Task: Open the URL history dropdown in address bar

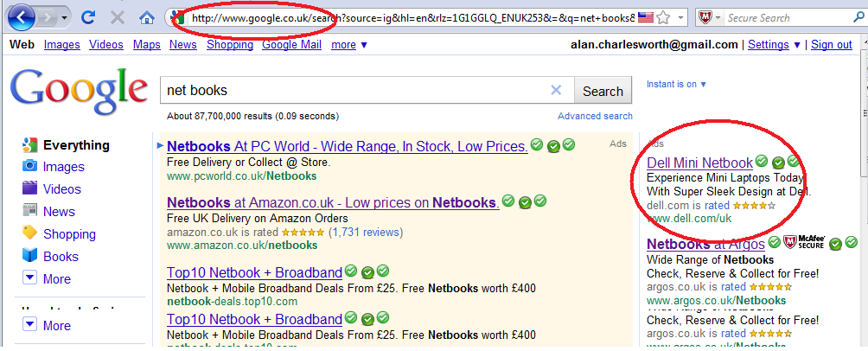Action: click(681, 17)
